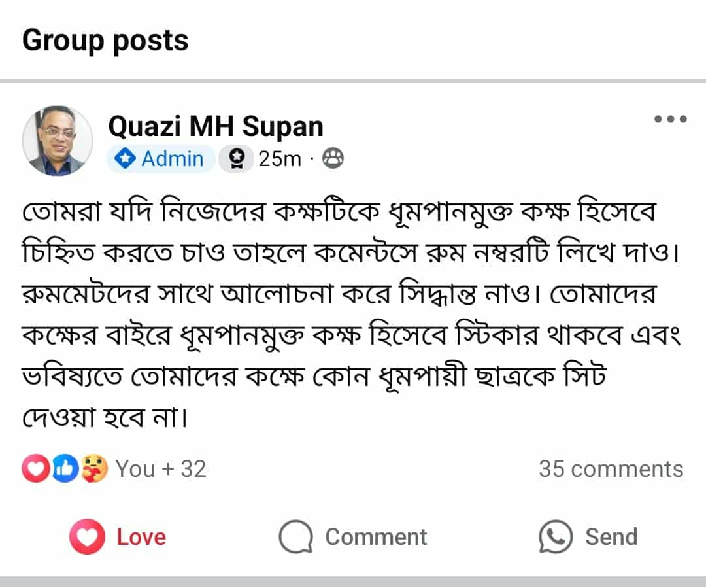This screenshot has width=706, height=588.
Task: Open the 35 comments list
Action: [x=611, y=469]
